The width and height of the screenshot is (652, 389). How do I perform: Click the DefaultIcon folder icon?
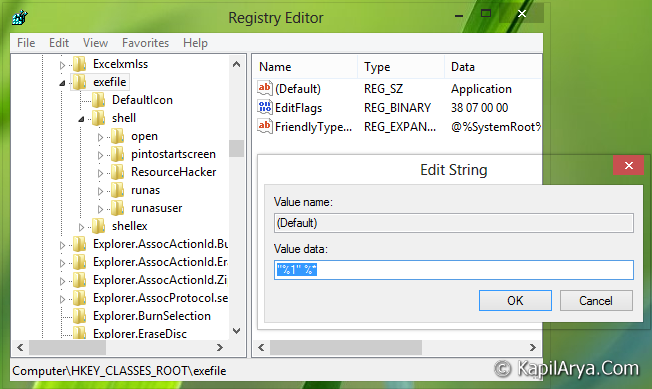[x=99, y=100]
